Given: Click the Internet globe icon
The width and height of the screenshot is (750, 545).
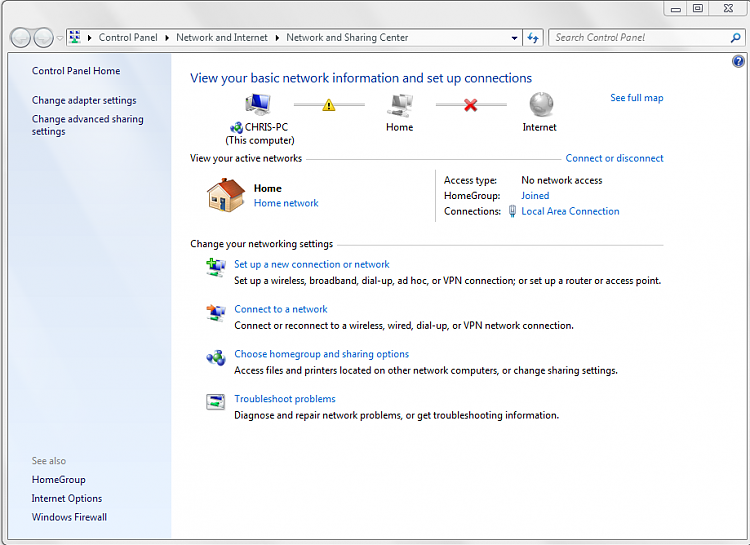Looking at the screenshot, I should 541,104.
